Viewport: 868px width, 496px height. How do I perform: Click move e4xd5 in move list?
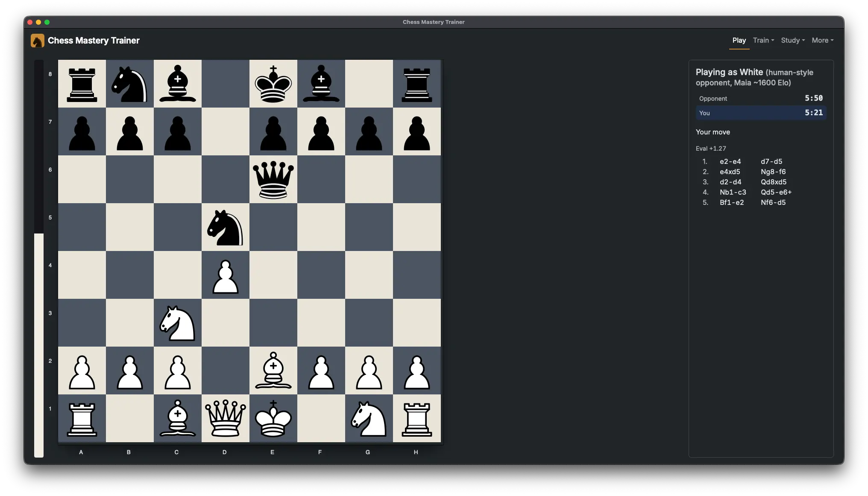pyautogui.click(x=730, y=172)
